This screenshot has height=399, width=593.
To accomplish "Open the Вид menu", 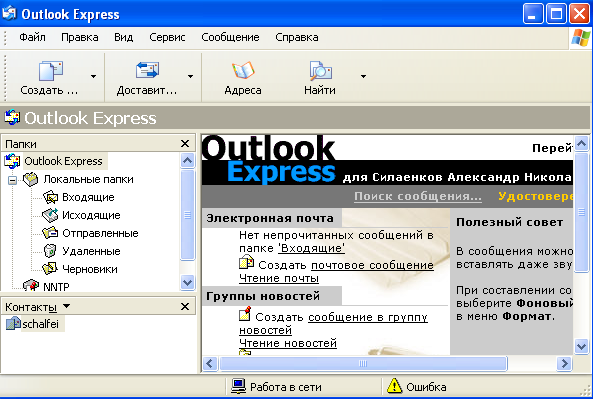I will click(124, 37).
